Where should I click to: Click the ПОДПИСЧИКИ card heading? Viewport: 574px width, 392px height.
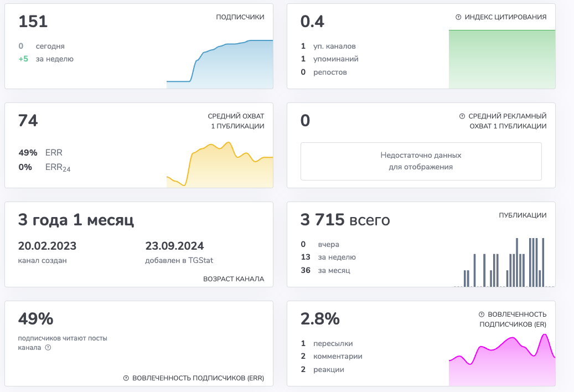[x=240, y=17]
